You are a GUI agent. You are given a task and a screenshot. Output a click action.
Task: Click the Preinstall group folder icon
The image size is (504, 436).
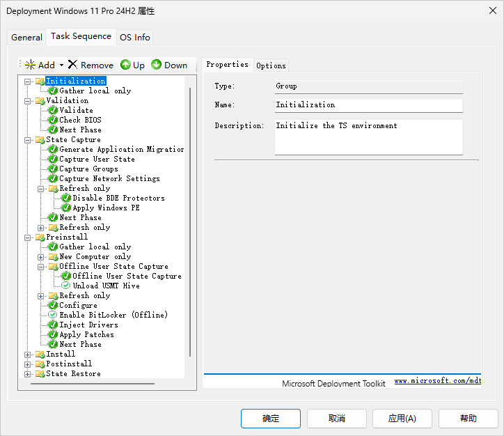point(40,237)
